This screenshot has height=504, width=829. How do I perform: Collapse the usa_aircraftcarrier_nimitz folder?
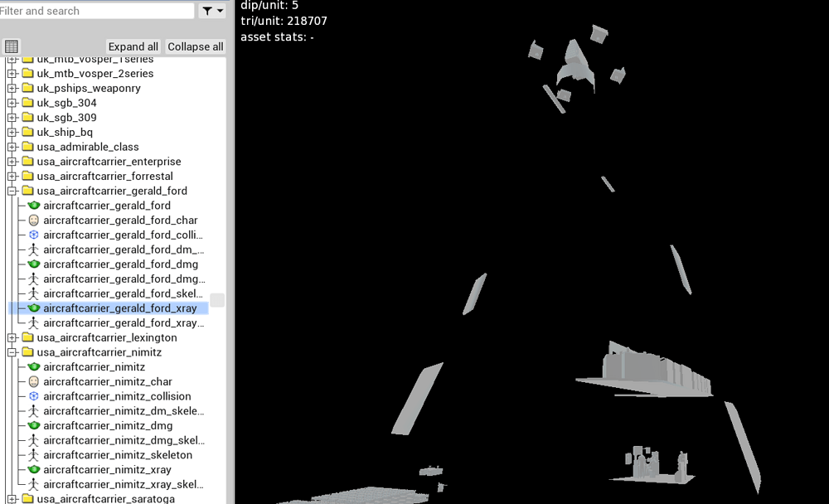12,352
